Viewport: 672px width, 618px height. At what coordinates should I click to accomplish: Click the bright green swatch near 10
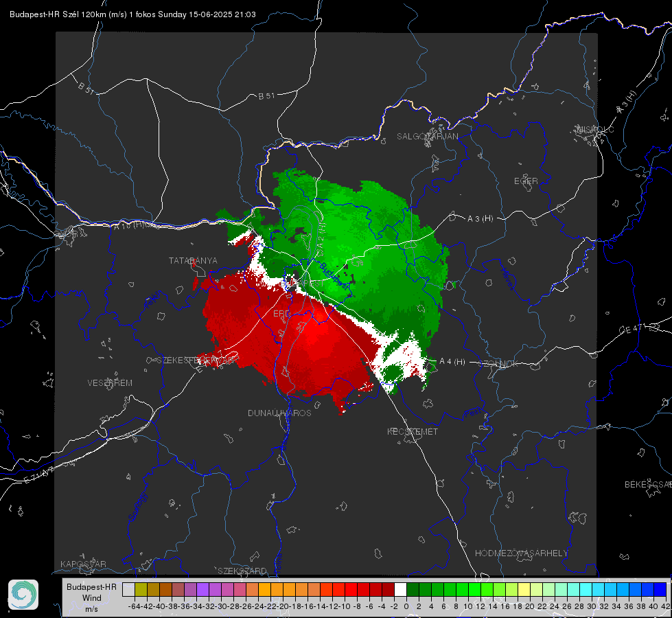[x=474, y=589]
